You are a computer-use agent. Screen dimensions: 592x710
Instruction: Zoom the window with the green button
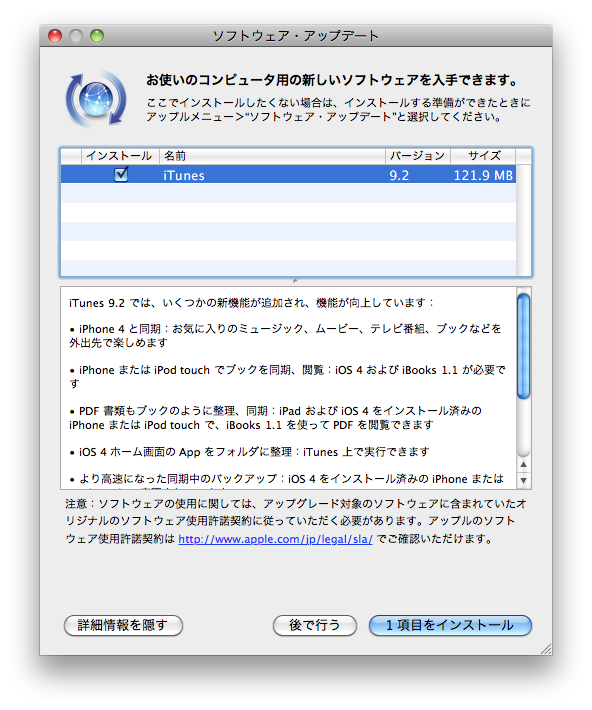pyautogui.click(x=96, y=36)
